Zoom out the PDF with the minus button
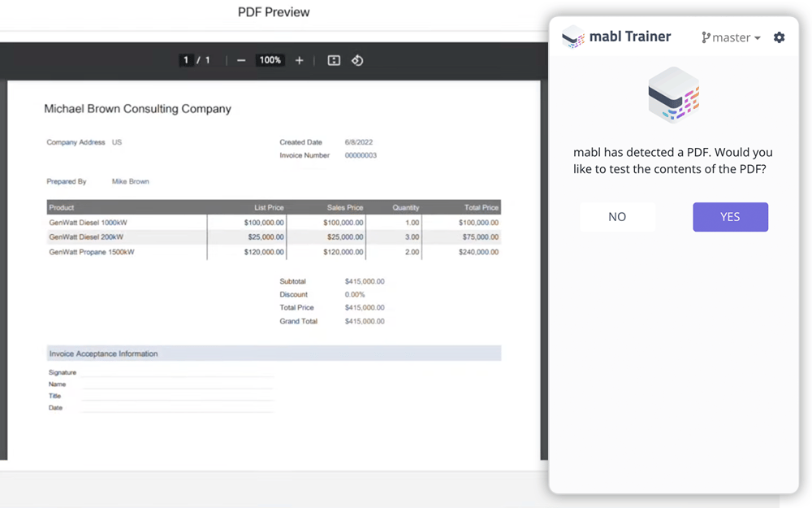812x508 pixels. [x=241, y=61]
